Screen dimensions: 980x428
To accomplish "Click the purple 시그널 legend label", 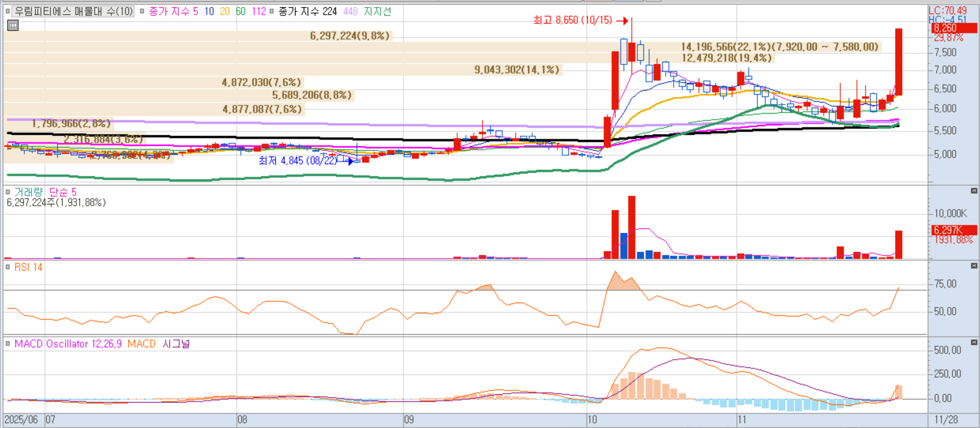I will click(176, 344).
